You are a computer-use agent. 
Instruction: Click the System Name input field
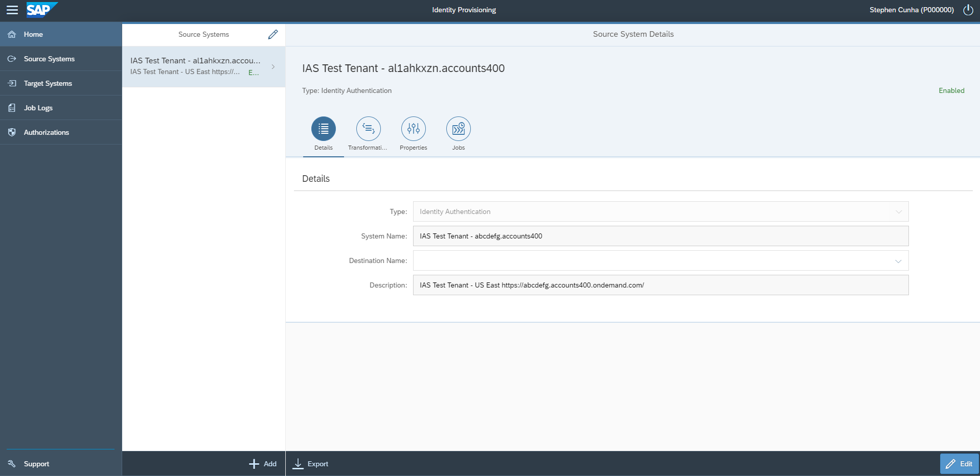(x=660, y=236)
